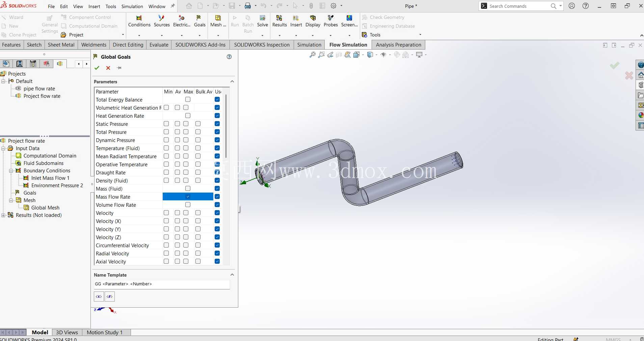Click the parameters list vertical scrollbar
The image size is (644, 341).
226,126
